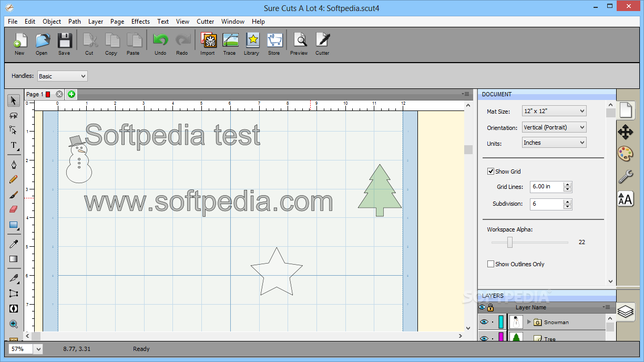Open the Fill & Stroke palette panel icon

[625, 154]
